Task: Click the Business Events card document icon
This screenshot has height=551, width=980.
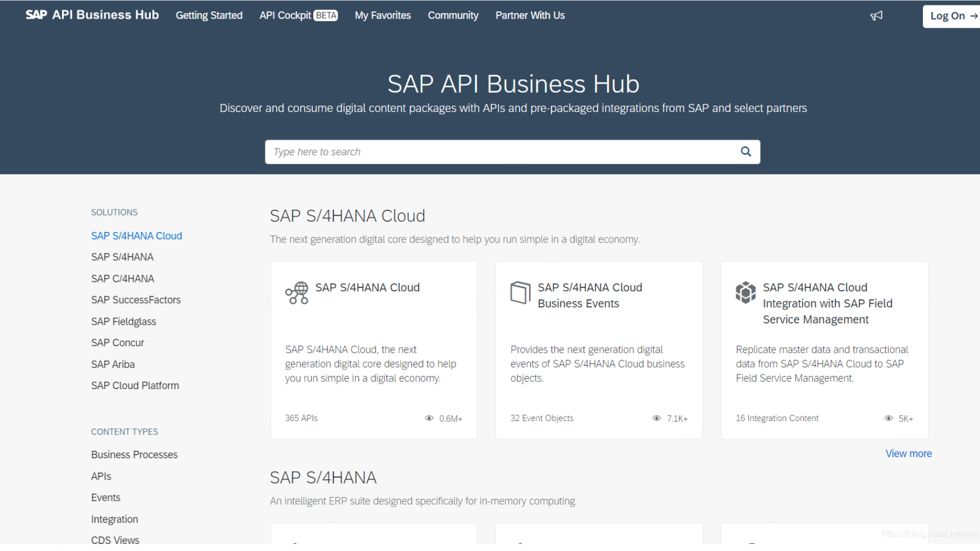Action: [x=520, y=292]
